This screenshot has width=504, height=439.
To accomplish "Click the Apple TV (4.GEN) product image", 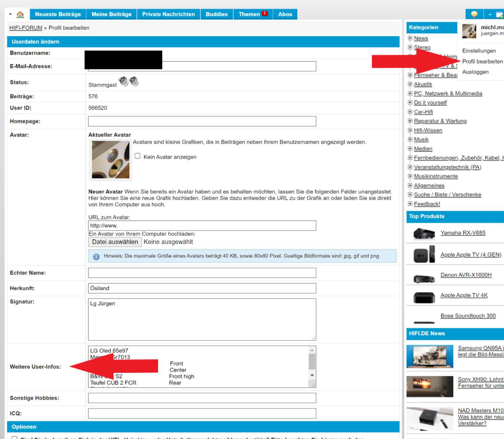I will tap(424, 254).
